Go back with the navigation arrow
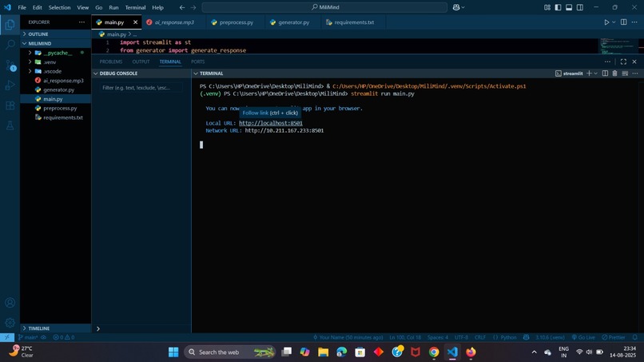 (182, 7)
